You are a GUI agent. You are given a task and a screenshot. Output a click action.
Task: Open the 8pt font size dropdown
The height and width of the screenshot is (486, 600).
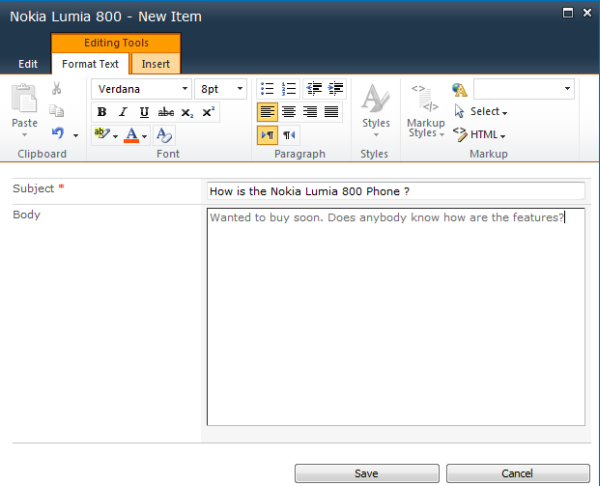pyautogui.click(x=221, y=89)
